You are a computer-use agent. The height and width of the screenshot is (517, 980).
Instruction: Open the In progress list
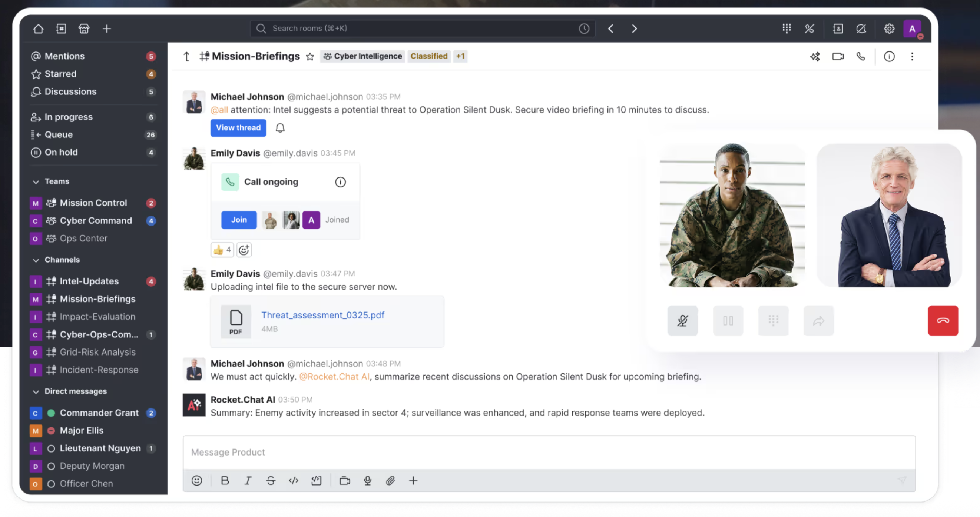pos(93,117)
